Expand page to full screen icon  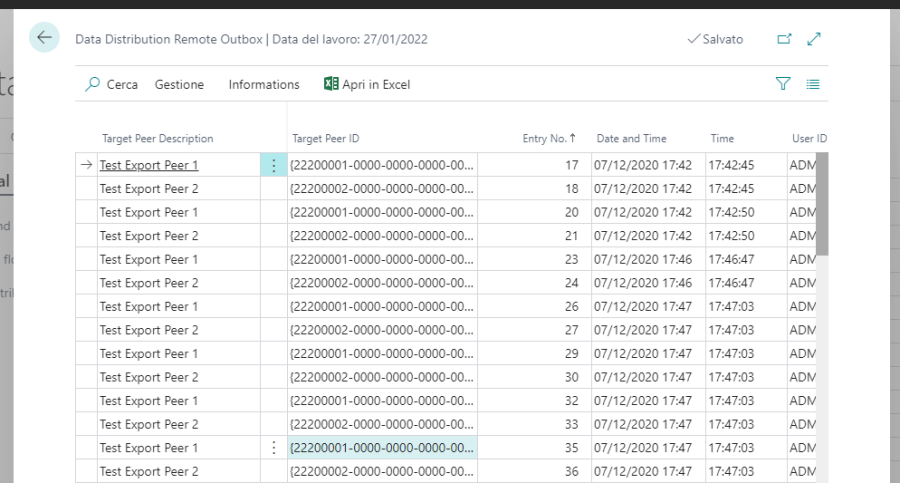tap(814, 39)
